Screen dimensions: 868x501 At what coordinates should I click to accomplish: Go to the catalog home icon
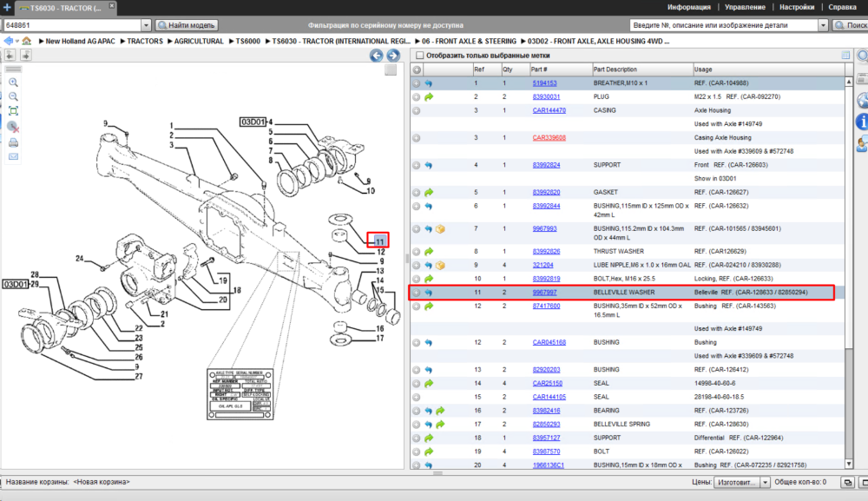click(27, 41)
